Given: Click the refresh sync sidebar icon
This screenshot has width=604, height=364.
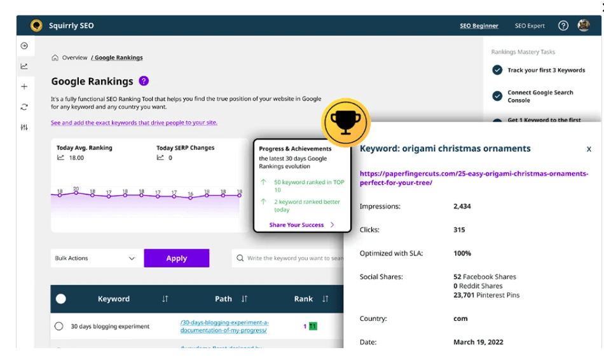Looking at the screenshot, I should [24, 107].
